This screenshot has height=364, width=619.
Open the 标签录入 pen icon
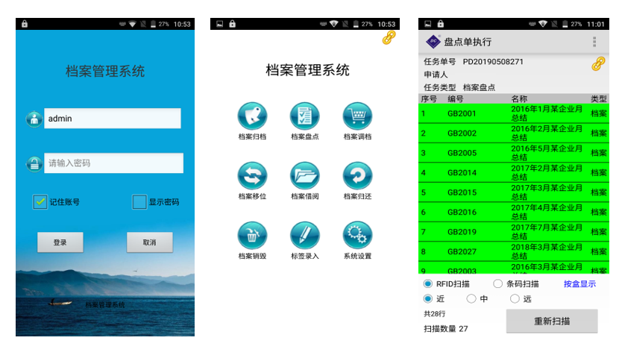[x=304, y=236]
